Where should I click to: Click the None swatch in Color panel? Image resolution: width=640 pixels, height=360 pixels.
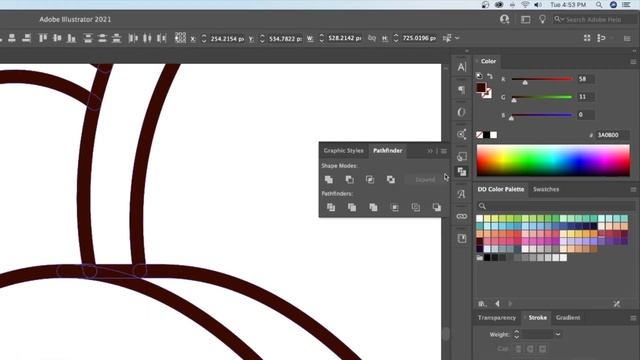pyautogui.click(x=480, y=135)
